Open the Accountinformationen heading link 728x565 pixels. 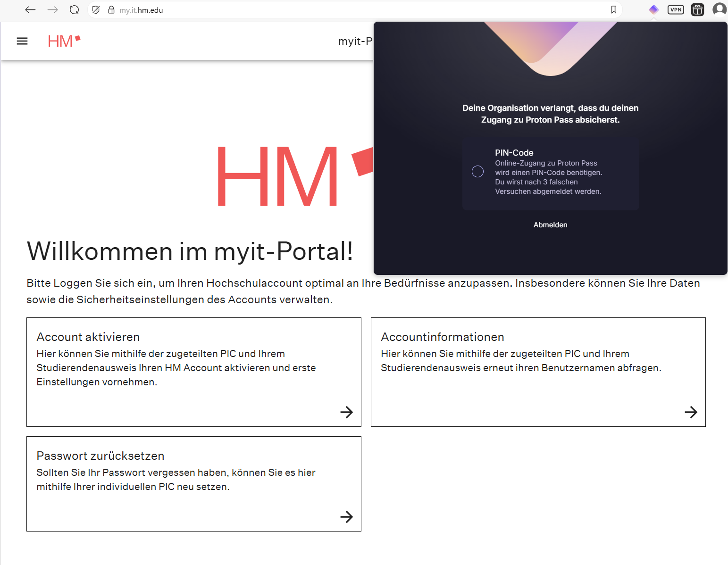point(442,337)
